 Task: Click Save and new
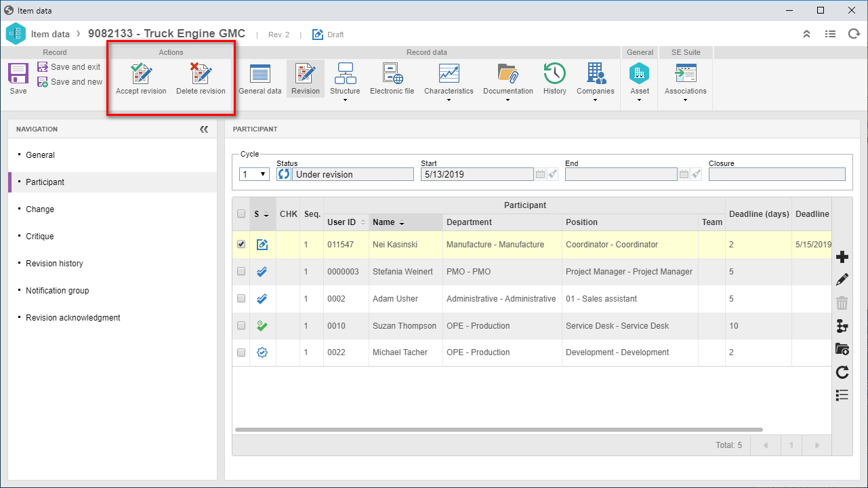point(69,82)
